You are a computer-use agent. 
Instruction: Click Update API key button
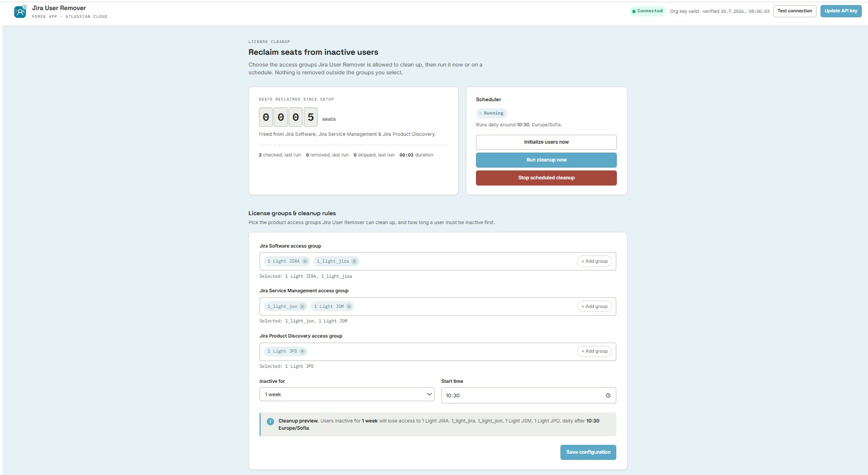(x=841, y=11)
